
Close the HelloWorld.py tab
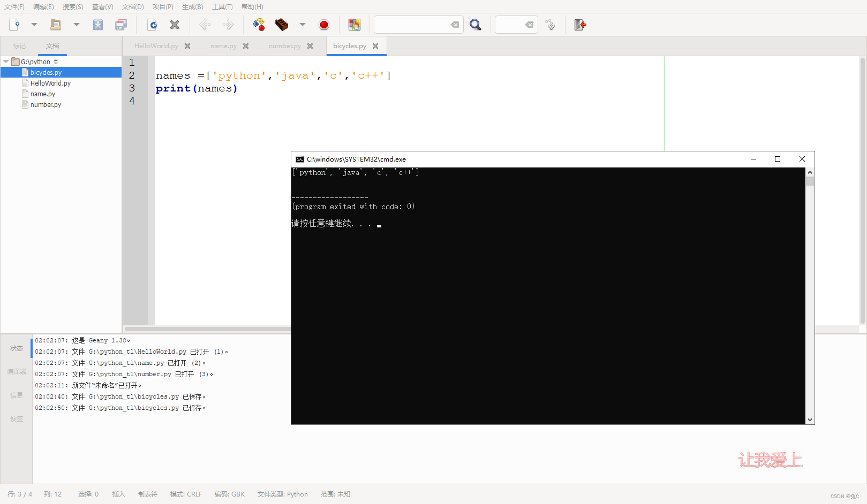pos(187,46)
